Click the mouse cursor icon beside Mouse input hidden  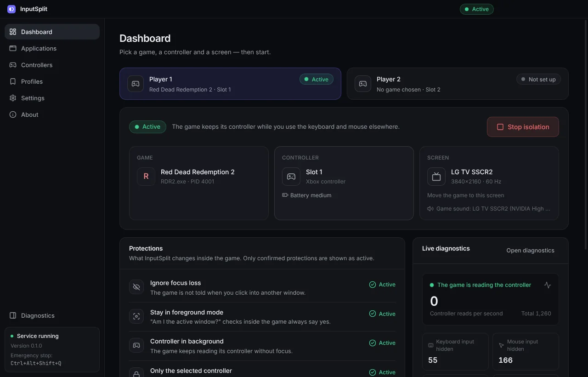coord(501,345)
